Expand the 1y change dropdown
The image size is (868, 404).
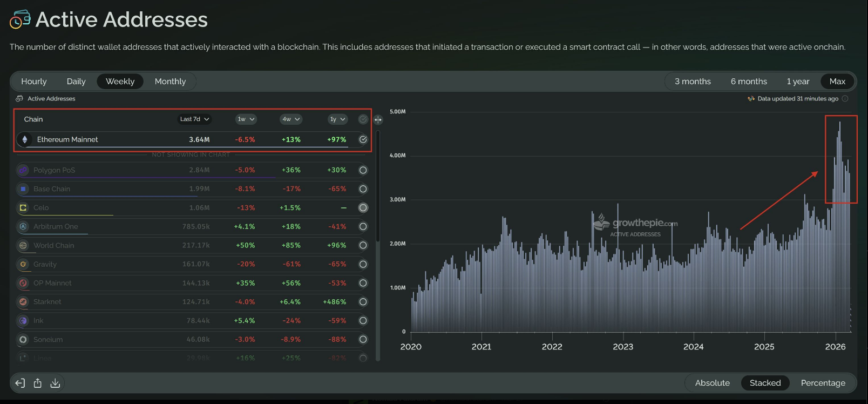(x=337, y=119)
